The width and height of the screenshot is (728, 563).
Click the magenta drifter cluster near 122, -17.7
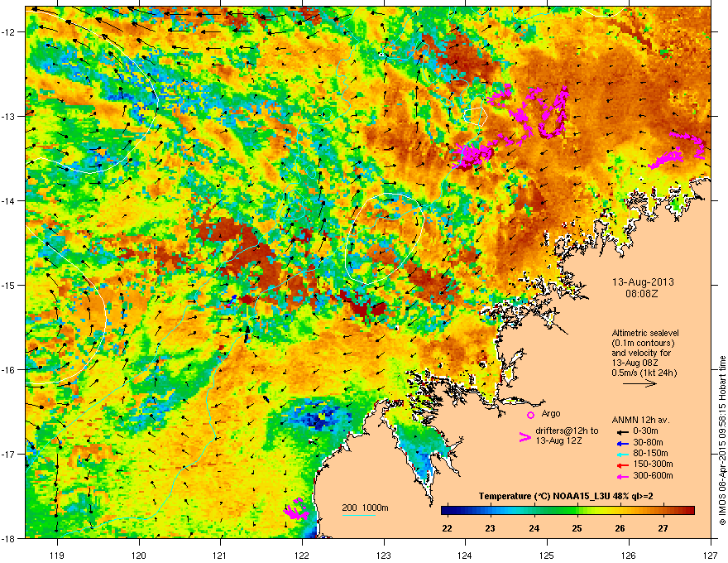click(296, 509)
